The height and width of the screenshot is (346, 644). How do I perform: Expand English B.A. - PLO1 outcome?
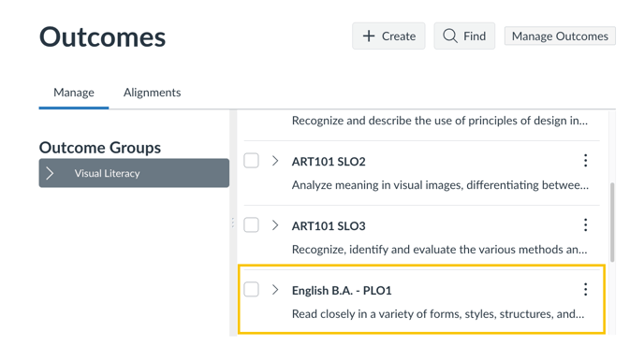(275, 290)
